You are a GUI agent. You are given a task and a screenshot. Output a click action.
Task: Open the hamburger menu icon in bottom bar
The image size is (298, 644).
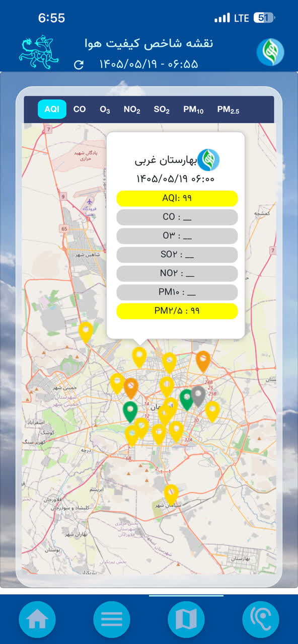point(112,619)
